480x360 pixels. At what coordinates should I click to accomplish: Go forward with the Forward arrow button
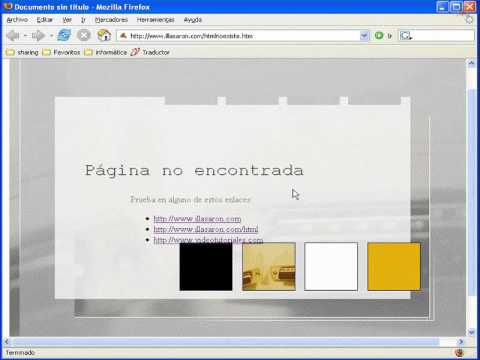click(x=38, y=35)
